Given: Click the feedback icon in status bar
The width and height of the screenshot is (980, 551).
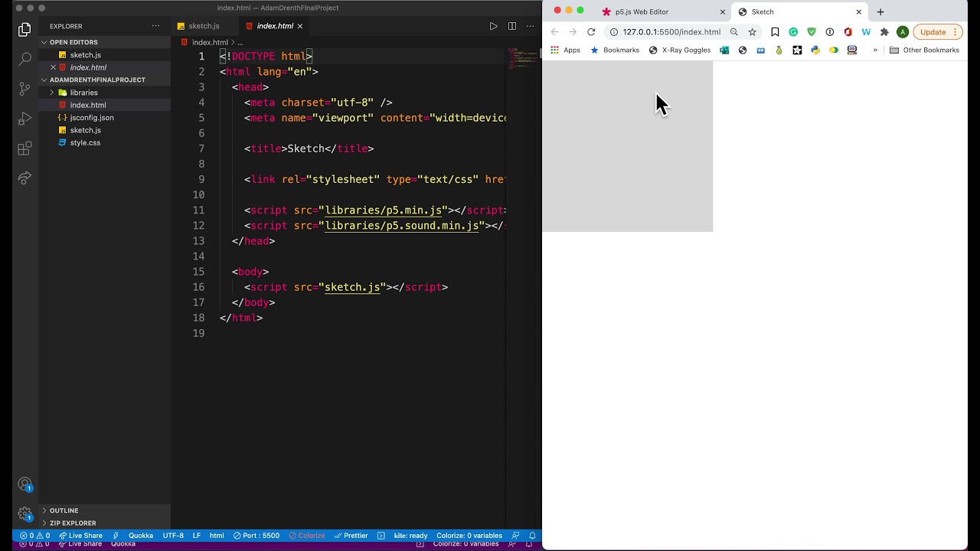Looking at the screenshot, I should click(x=515, y=536).
